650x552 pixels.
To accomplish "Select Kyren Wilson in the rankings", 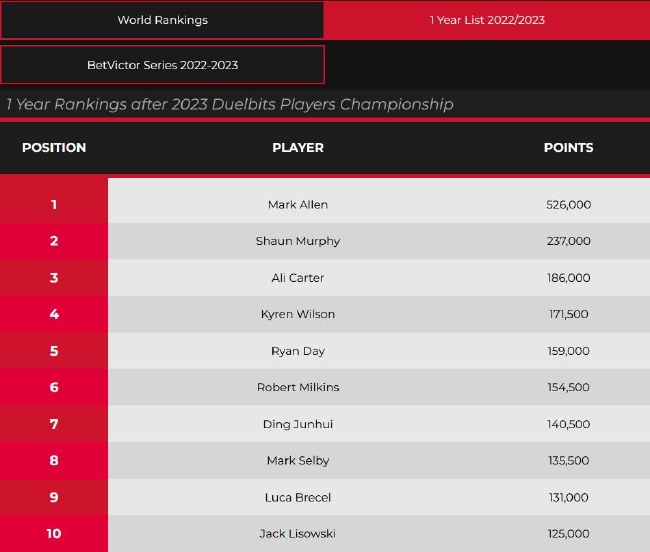I will [298, 314].
